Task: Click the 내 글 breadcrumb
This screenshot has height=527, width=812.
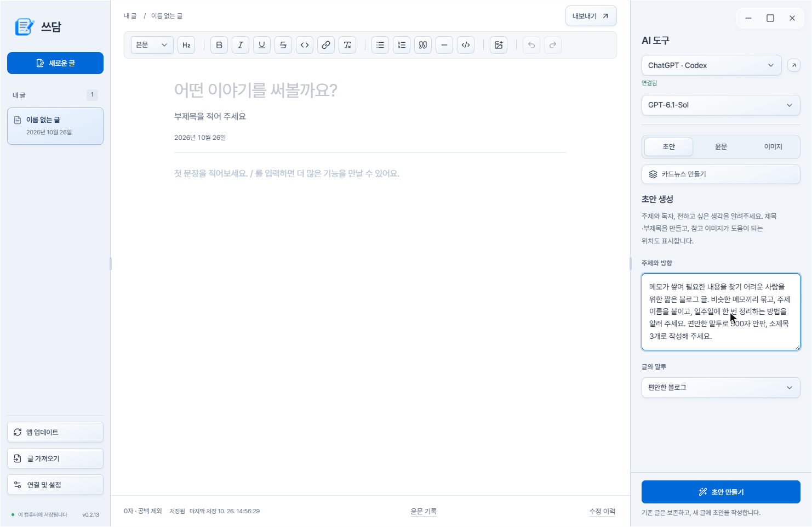Action: [x=130, y=16]
